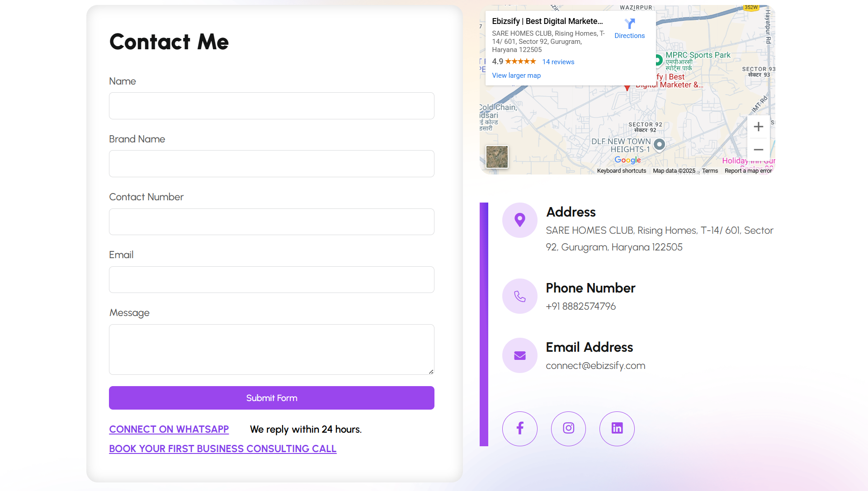Select the Email input box
The width and height of the screenshot is (868, 491).
tap(271, 279)
